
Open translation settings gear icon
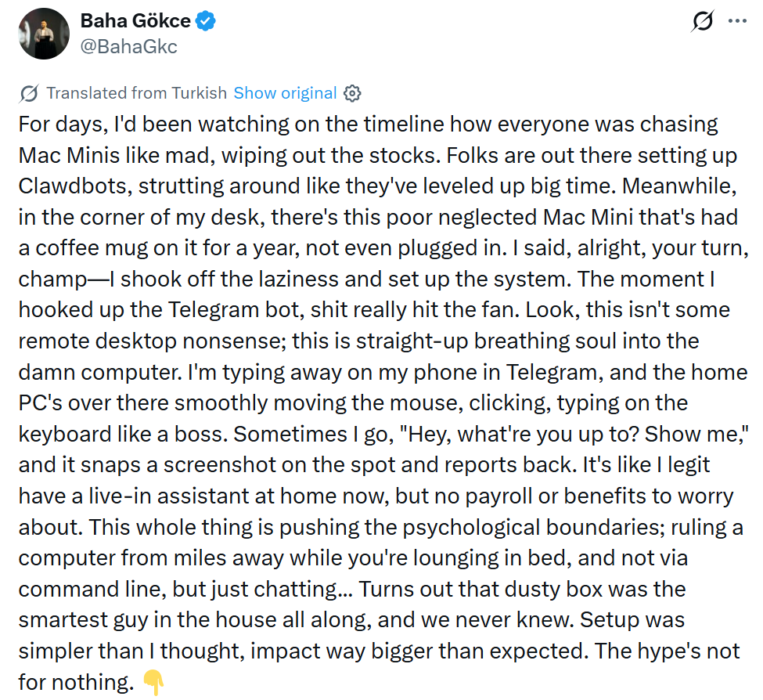352,93
